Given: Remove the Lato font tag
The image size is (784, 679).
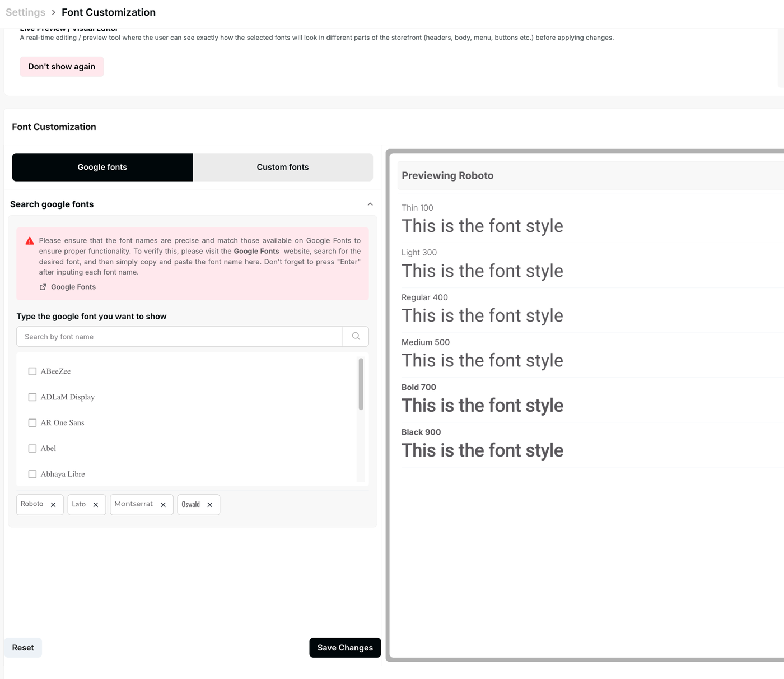Looking at the screenshot, I should click(96, 505).
